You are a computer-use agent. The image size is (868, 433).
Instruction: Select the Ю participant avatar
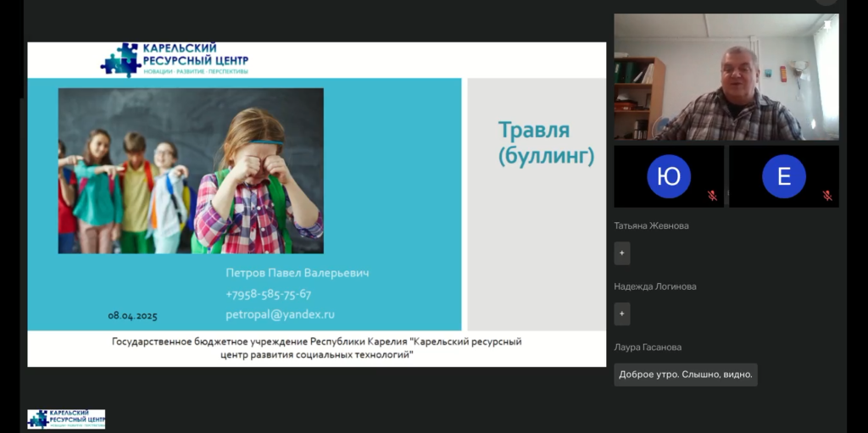(x=669, y=176)
